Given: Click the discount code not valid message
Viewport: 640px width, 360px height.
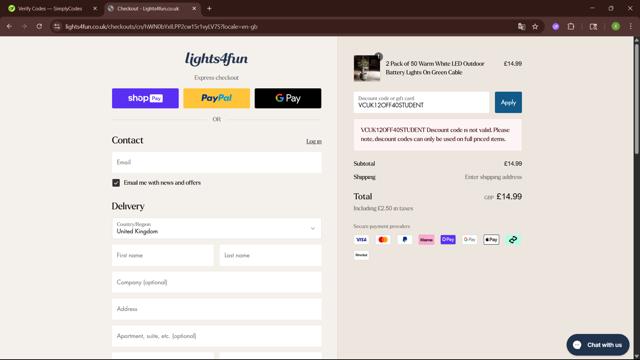Looking at the screenshot, I should click(438, 134).
